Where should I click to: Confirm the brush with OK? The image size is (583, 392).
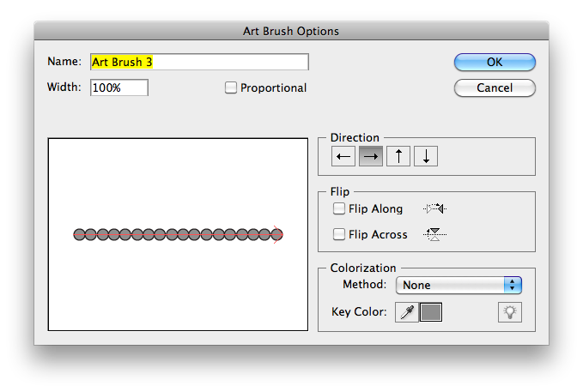click(x=495, y=62)
